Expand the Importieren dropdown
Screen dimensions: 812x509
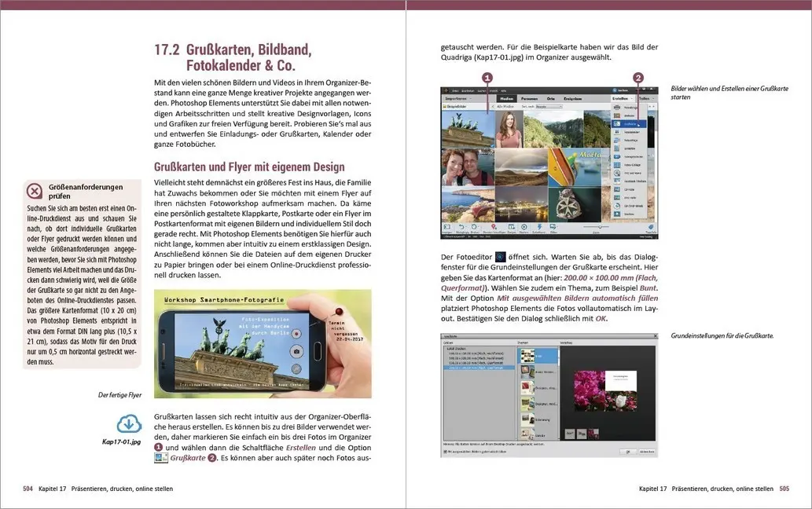point(458,99)
